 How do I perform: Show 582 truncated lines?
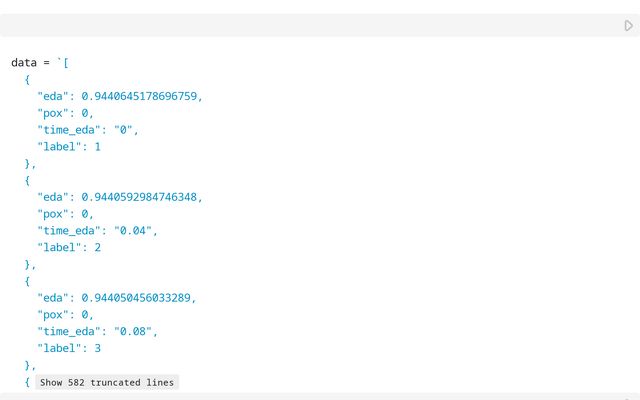107,382
